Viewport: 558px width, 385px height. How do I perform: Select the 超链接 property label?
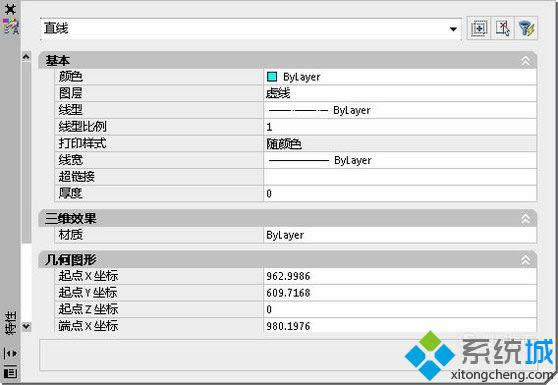77,176
